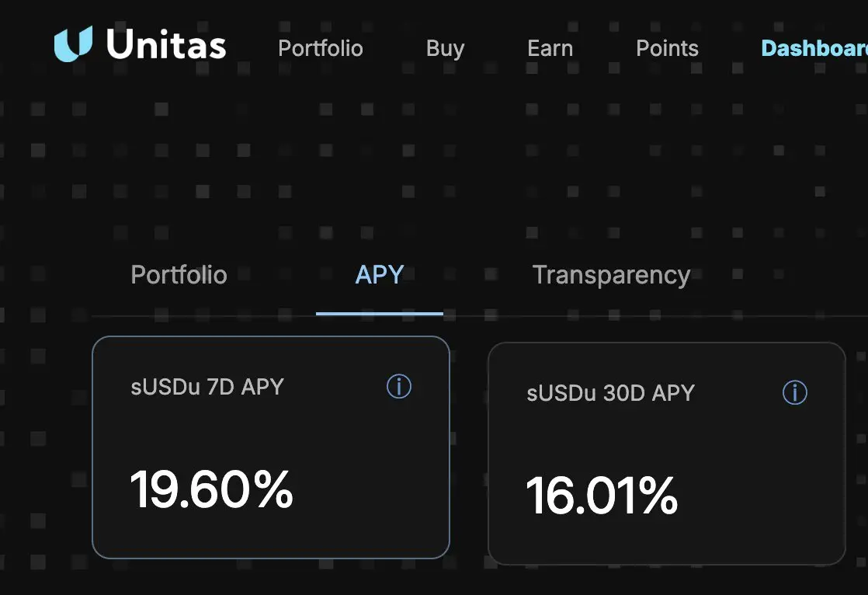Click the 19.60% APY value
This screenshot has height=595, width=868.
pos(211,489)
